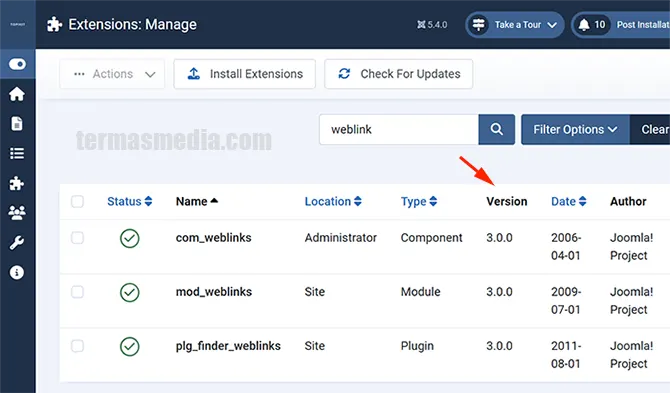Click the enabled status check for mod_weblinks
Image resolution: width=670 pixels, height=393 pixels.
[129, 293]
